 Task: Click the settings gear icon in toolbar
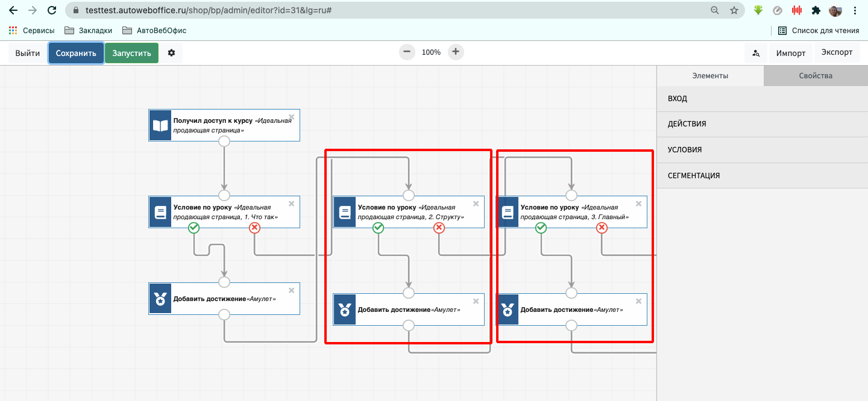[171, 53]
